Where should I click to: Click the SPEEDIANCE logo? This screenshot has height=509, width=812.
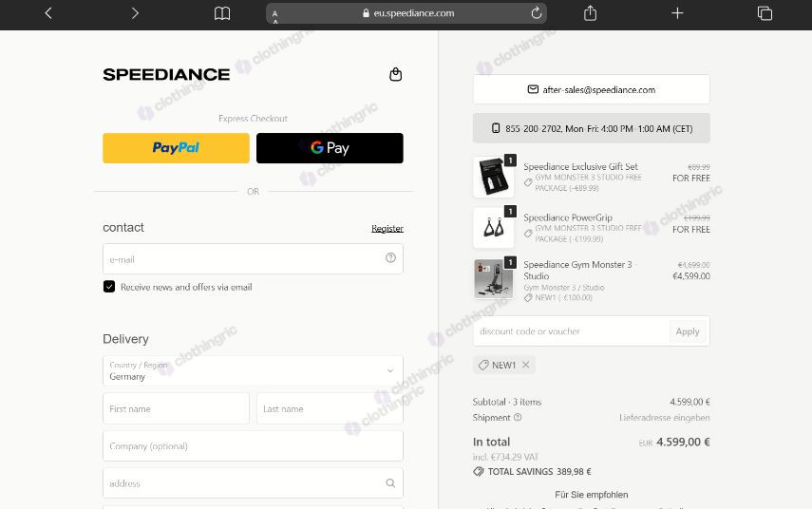pyautogui.click(x=166, y=75)
